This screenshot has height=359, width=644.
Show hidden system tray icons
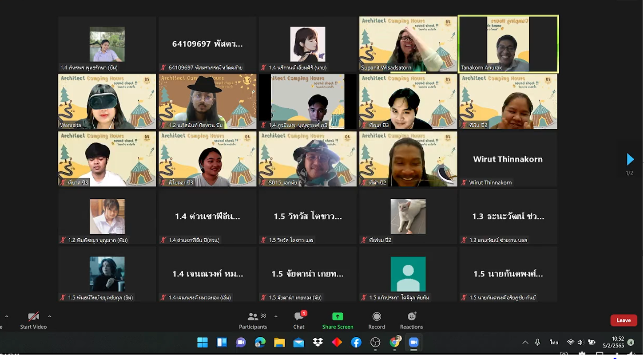tap(525, 342)
